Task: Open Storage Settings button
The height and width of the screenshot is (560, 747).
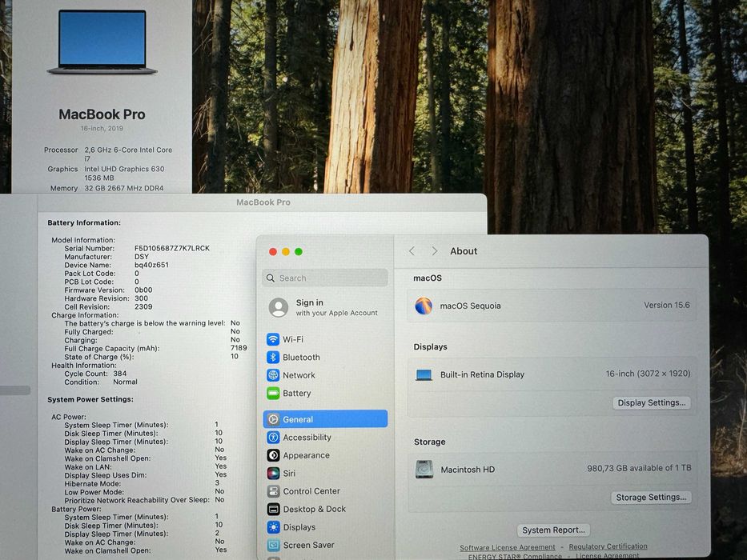Action: tap(651, 497)
